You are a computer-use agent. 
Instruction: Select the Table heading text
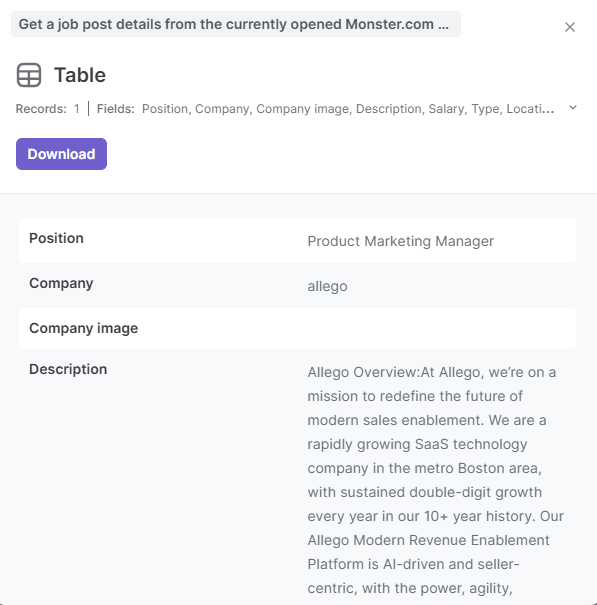[x=80, y=75]
